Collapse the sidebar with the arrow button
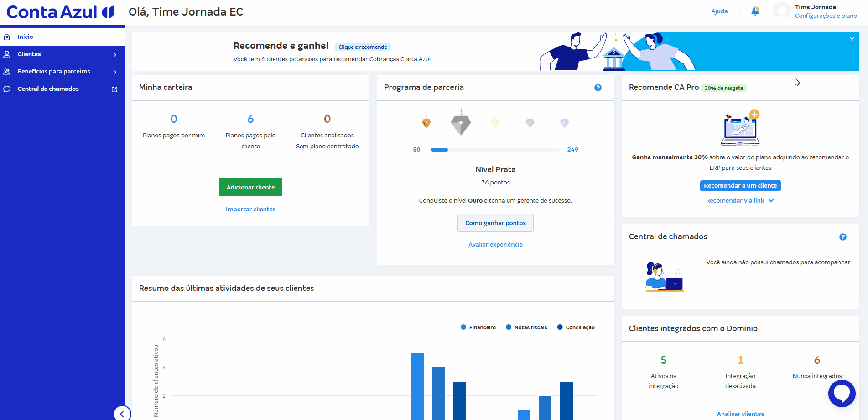The image size is (868, 420). (x=122, y=414)
